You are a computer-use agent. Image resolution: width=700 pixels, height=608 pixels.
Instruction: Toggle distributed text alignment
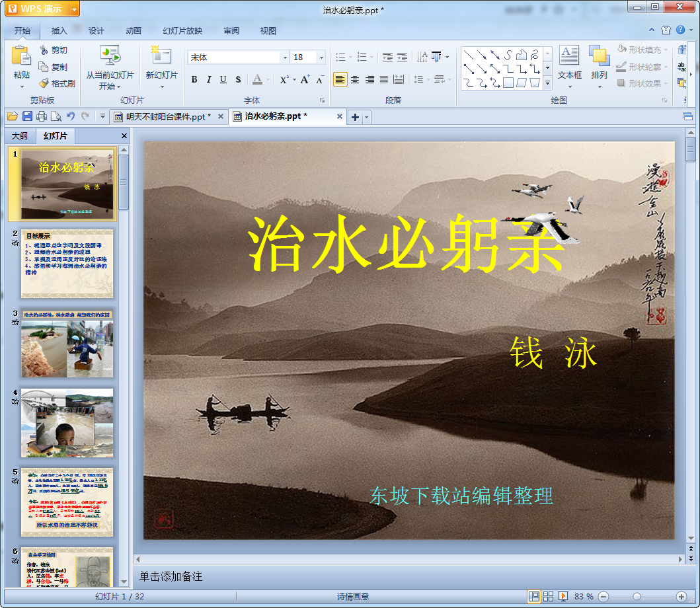pos(399,79)
